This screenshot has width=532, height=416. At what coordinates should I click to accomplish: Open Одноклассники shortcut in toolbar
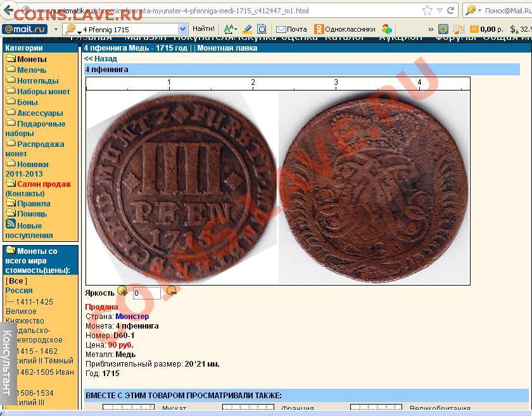click(345, 30)
